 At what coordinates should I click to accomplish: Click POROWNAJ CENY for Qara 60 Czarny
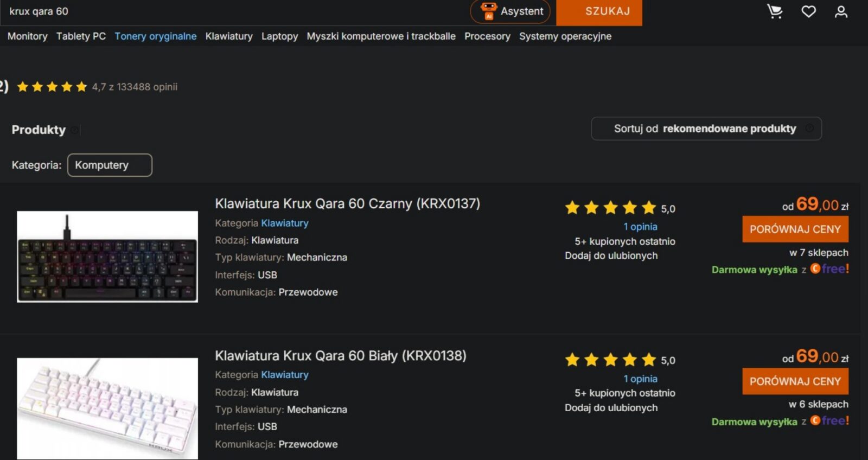pyautogui.click(x=795, y=229)
